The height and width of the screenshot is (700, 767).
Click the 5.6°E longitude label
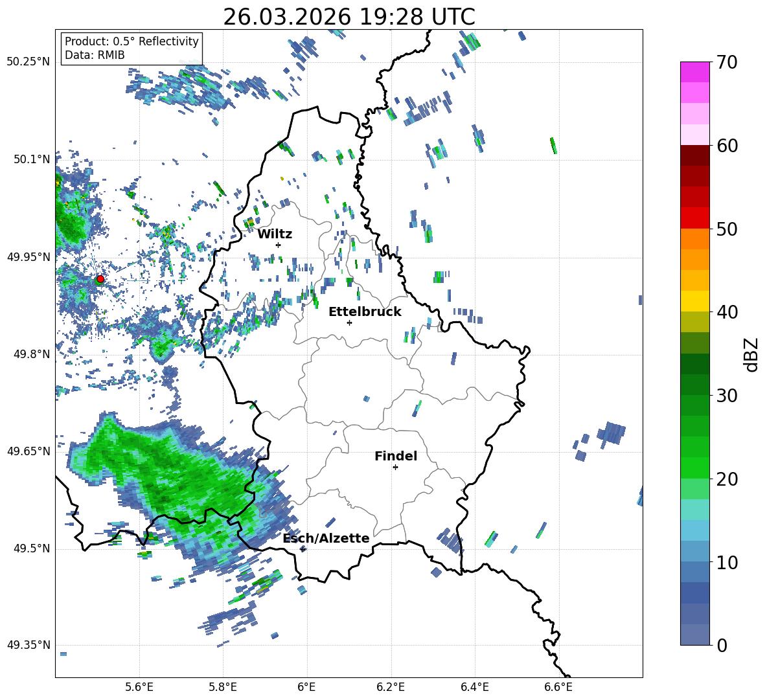(139, 687)
